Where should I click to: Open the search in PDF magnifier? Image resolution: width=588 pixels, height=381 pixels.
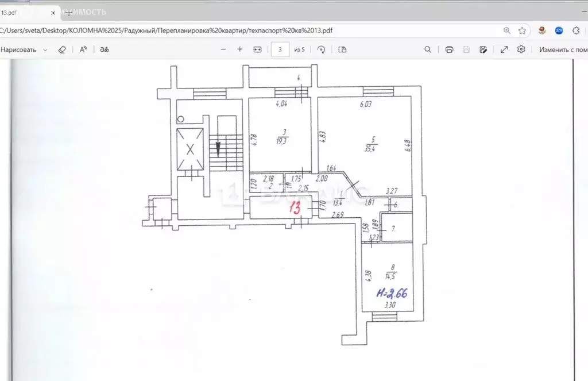pyautogui.click(x=428, y=49)
